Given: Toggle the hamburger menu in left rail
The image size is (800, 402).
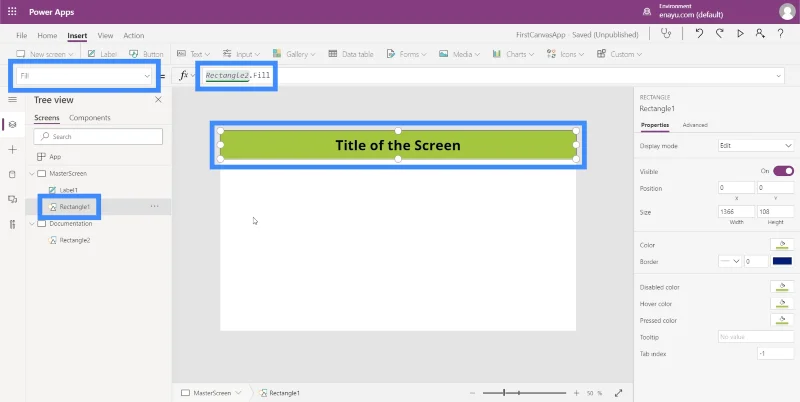Looking at the screenshot, I should (13, 99).
